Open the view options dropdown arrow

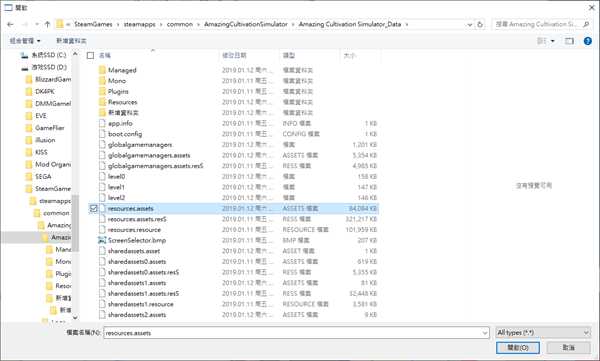[x=553, y=41]
